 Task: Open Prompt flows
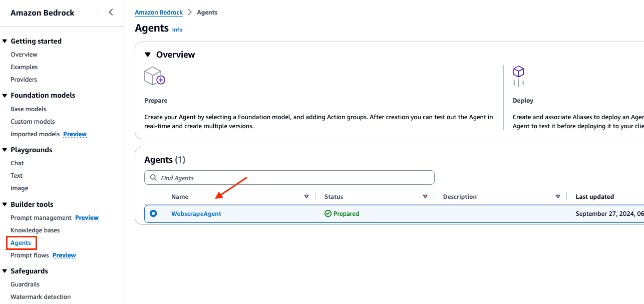30,255
